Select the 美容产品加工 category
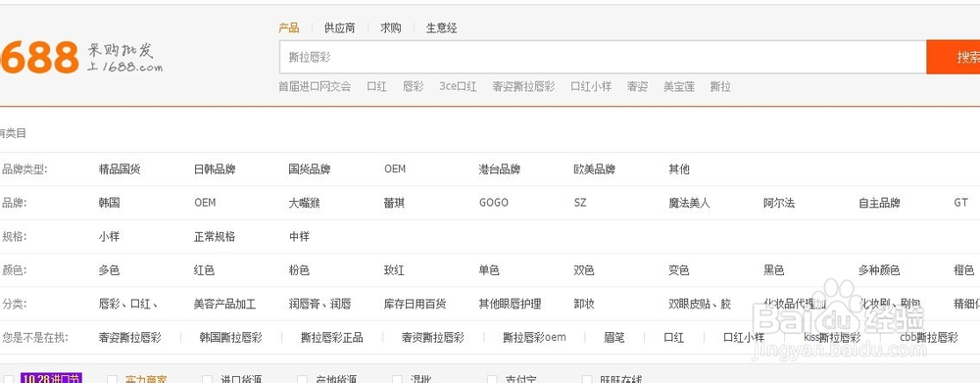 (225, 305)
